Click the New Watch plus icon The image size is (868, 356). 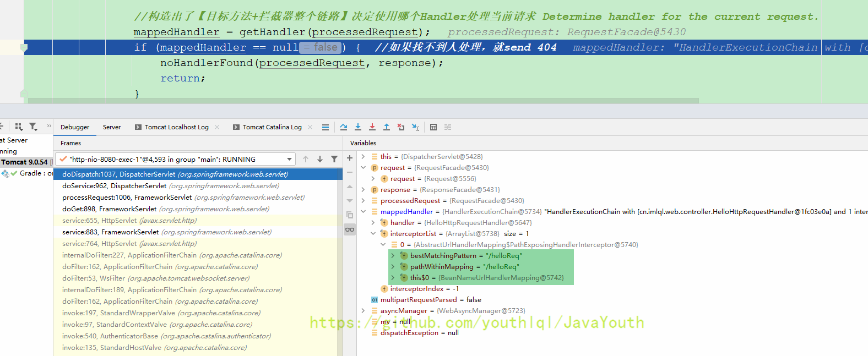(x=350, y=158)
